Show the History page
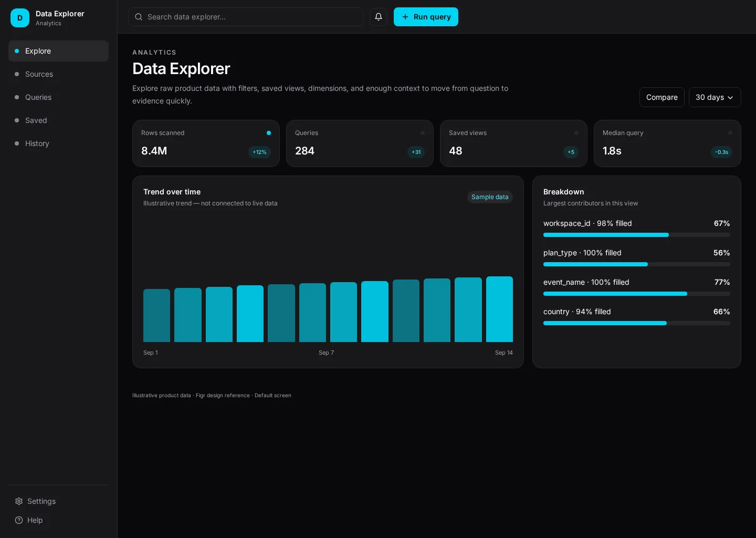Image resolution: width=756 pixels, height=538 pixels. click(58, 143)
